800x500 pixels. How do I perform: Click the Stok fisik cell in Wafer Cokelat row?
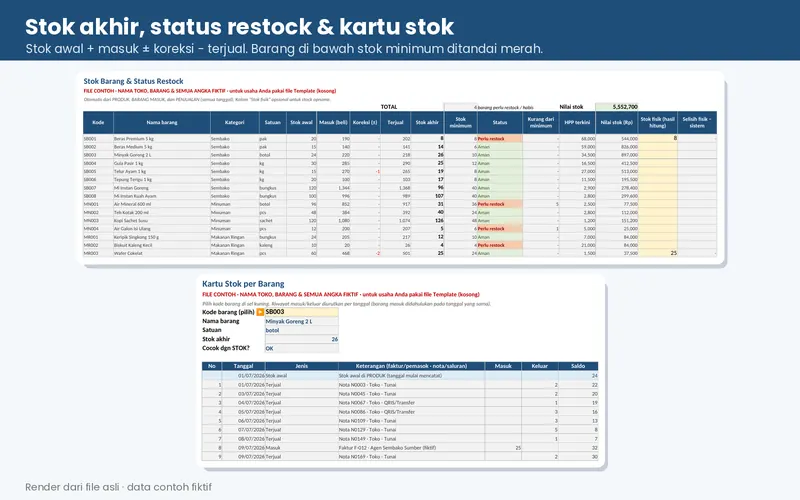pyautogui.click(x=658, y=253)
